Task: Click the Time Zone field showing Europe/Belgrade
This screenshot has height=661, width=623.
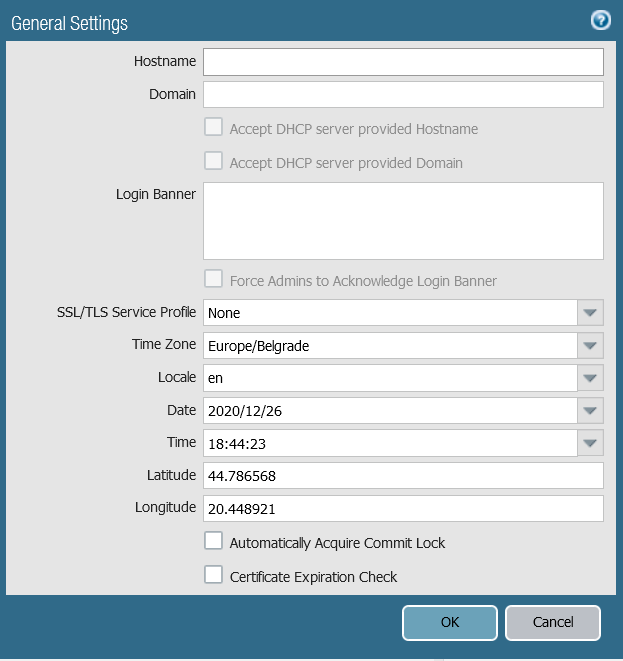Action: tap(390, 345)
